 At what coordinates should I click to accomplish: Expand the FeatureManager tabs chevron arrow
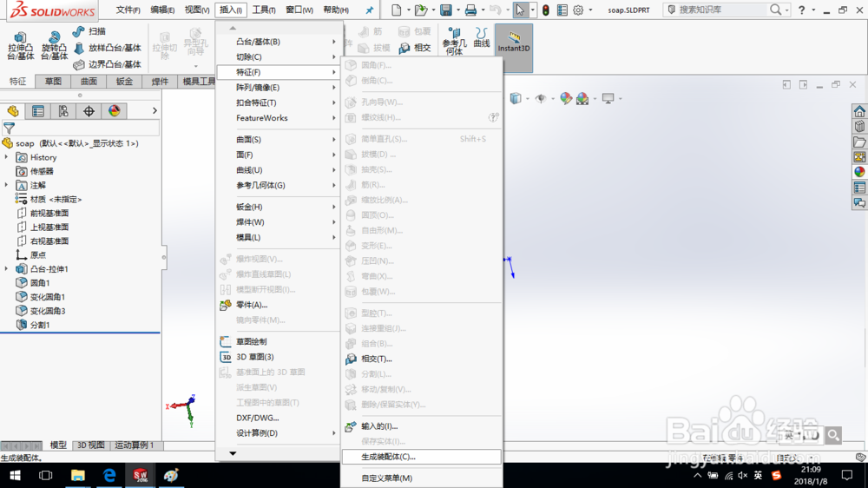[155, 111]
